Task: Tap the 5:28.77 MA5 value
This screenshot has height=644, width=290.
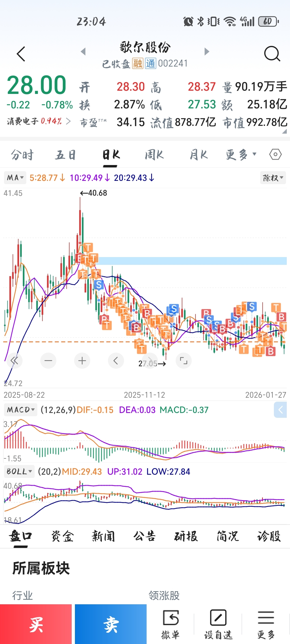Action: click(x=47, y=178)
